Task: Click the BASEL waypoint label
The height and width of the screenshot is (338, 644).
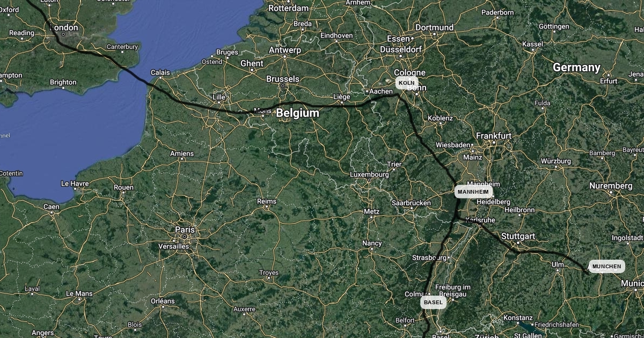Action: coord(433,302)
